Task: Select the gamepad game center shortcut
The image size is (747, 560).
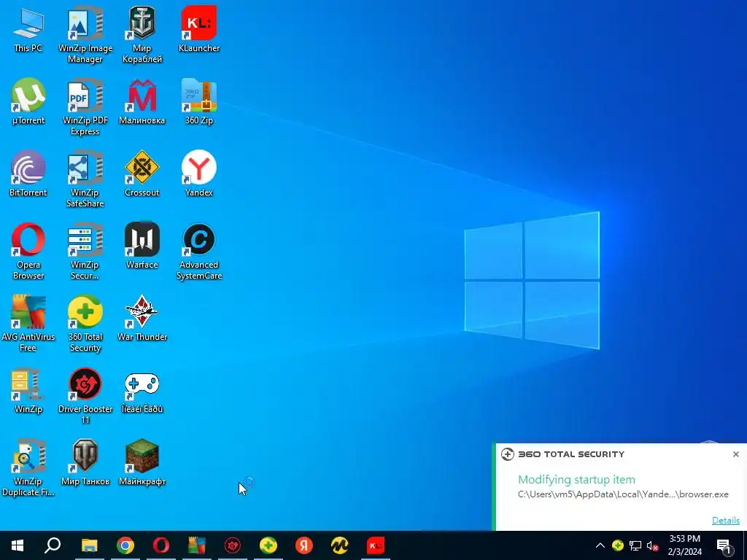Action: click(142, 392)
